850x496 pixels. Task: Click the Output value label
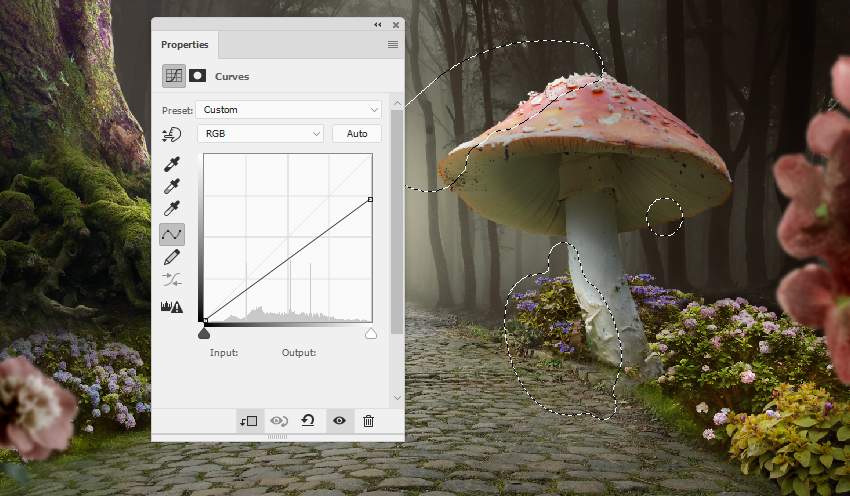point(299,352)
